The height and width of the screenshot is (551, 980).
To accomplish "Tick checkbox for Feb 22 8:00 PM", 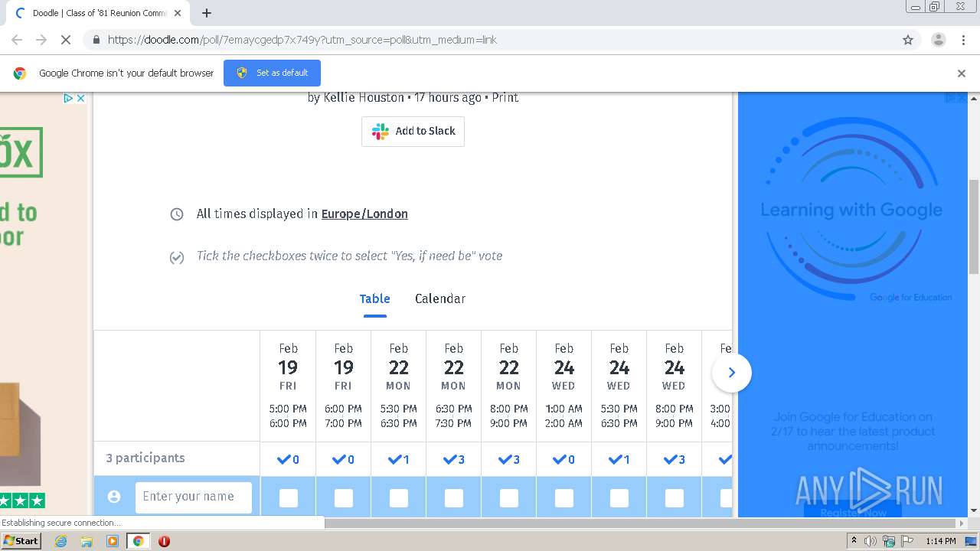I will pos(509,498).
